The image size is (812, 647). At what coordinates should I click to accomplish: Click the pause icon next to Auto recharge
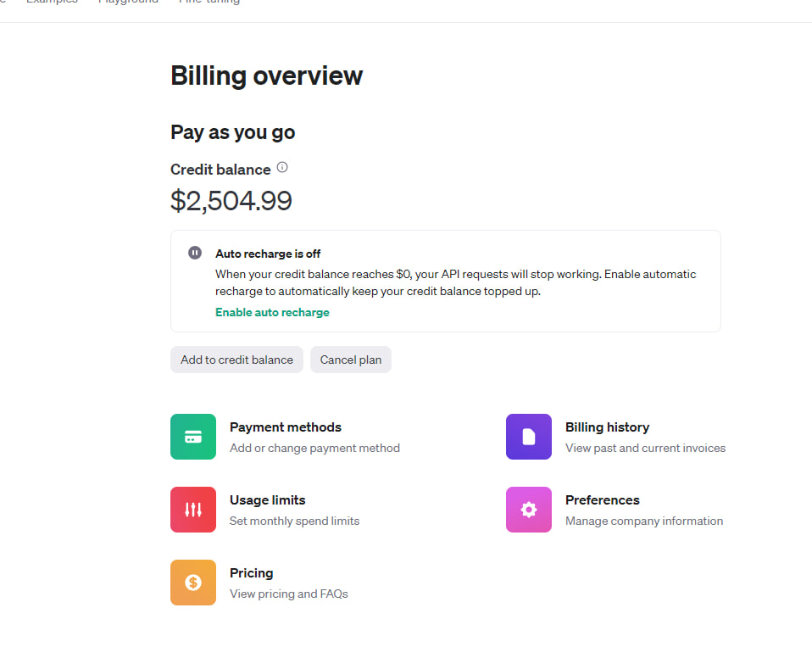[195, 253]
